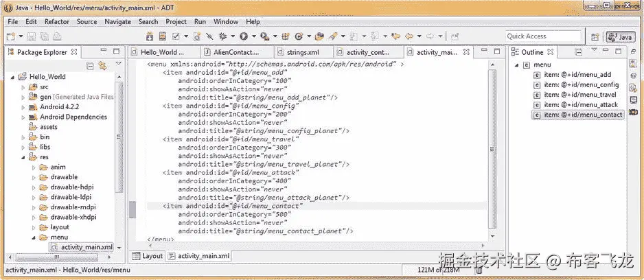644x280 pixels.
Task: Open the Android Virtual Device Manager icon
Action: [163, 36]
